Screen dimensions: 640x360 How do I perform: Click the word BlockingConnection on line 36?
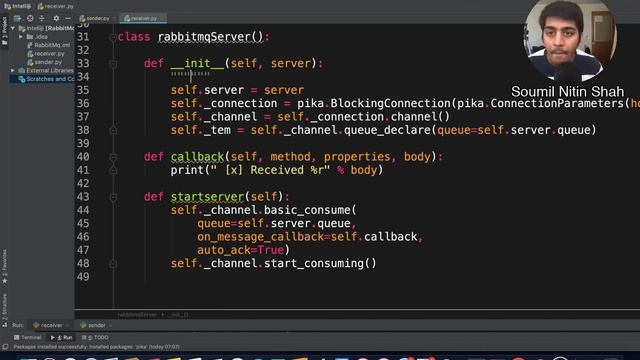pyautogui.click(x=391, y=103)
